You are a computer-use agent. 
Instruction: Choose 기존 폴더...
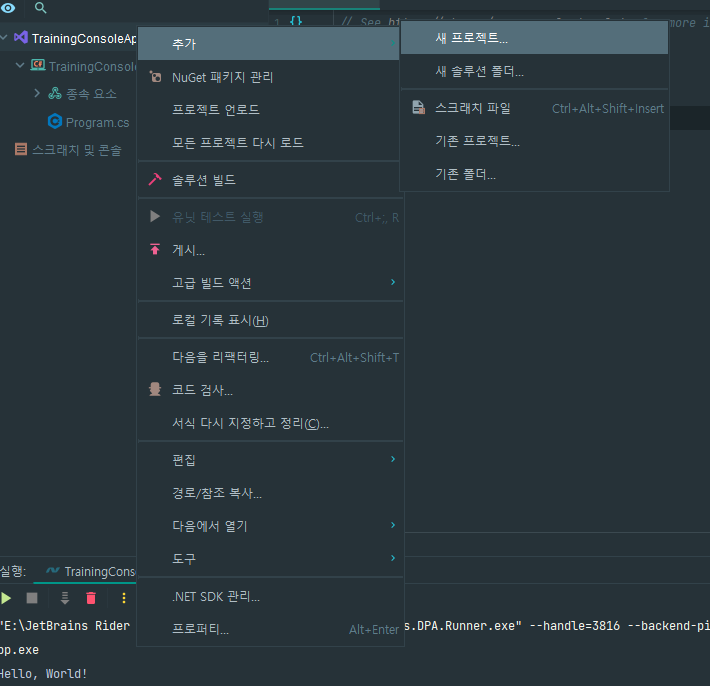click(534, 174)
